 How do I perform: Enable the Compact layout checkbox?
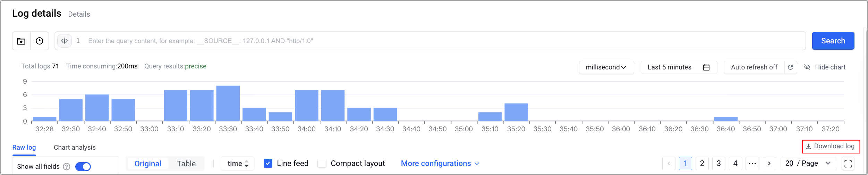coord(322,163)
